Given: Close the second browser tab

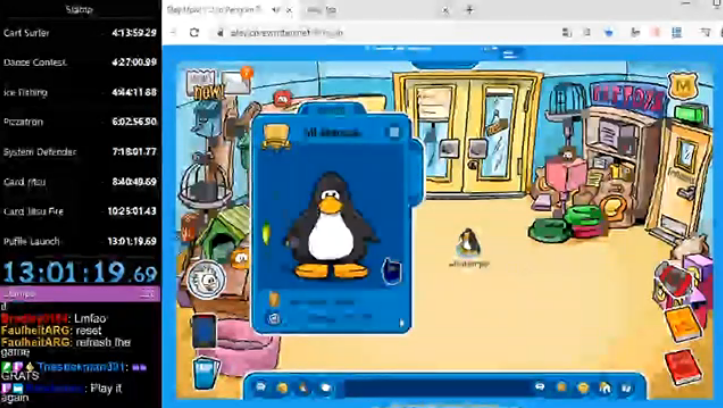Looking at the screenshot, I should coord(445,10).
